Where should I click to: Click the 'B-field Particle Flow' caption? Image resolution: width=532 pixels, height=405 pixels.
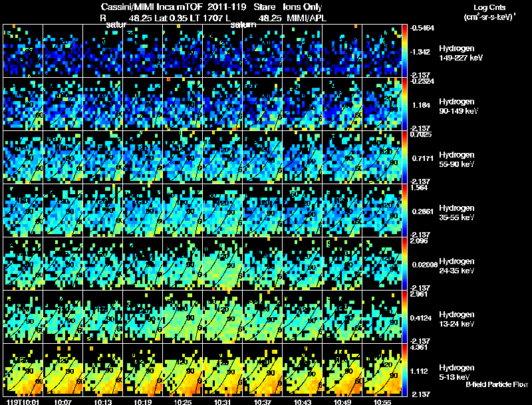497,384
